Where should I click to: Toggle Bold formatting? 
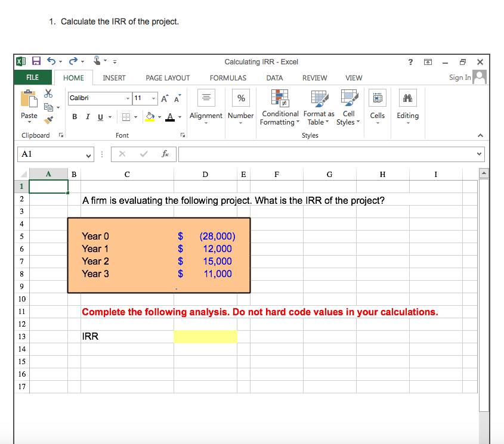75,116
